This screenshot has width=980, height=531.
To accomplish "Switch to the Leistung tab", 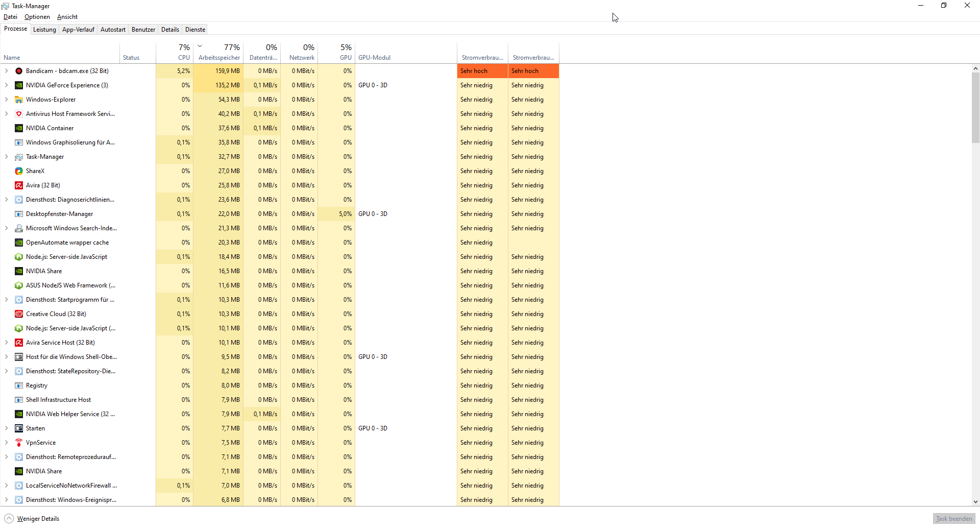I will pos(44,30).
